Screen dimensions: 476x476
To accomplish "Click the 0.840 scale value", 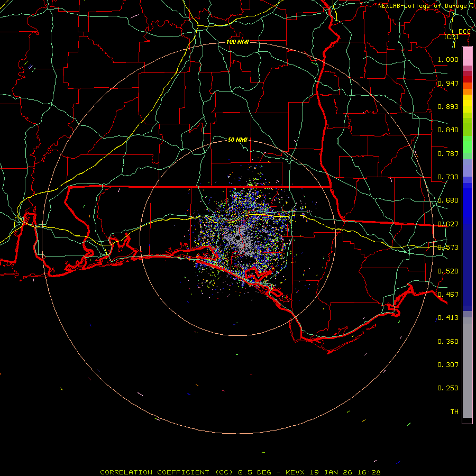I will (448, 130).
